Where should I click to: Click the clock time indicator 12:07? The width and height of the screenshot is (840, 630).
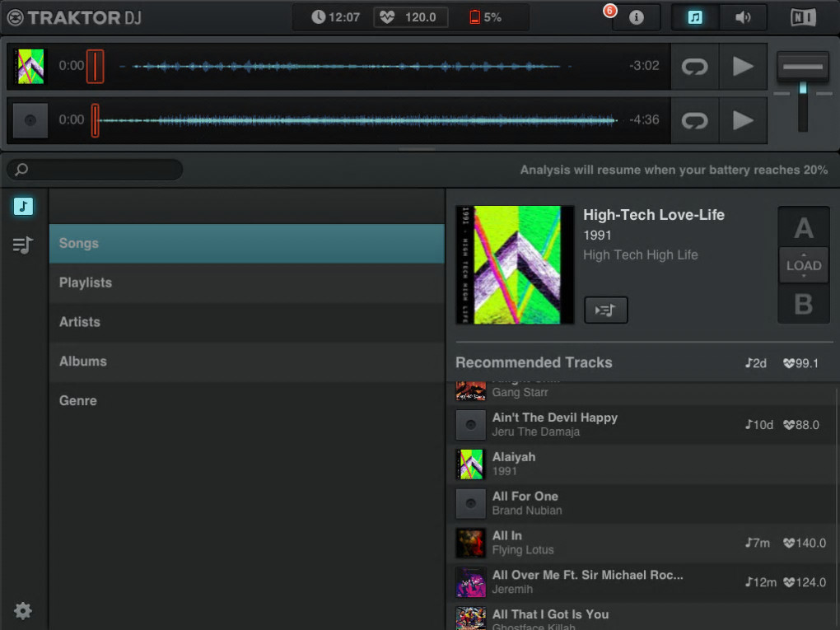[x=335, y=17]
